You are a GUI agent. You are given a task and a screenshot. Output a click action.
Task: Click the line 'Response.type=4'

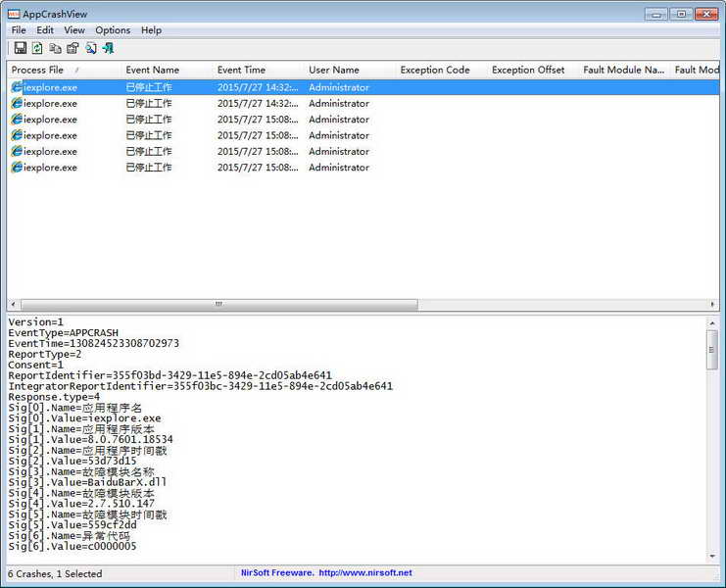click(54, 397)
